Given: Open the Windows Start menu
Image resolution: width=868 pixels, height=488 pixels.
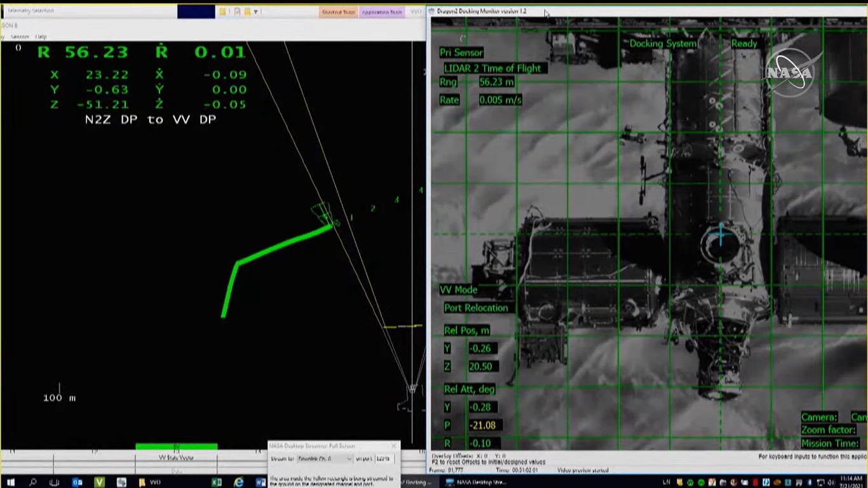Looking at the screenshot, I should 11,482.
